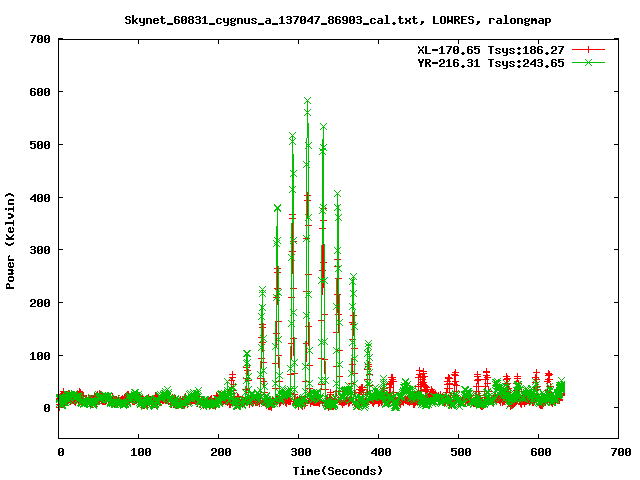The image size is (640, 480).
Task: Click the Time(Seconds) x-axis label
Action: pos(338,471)
